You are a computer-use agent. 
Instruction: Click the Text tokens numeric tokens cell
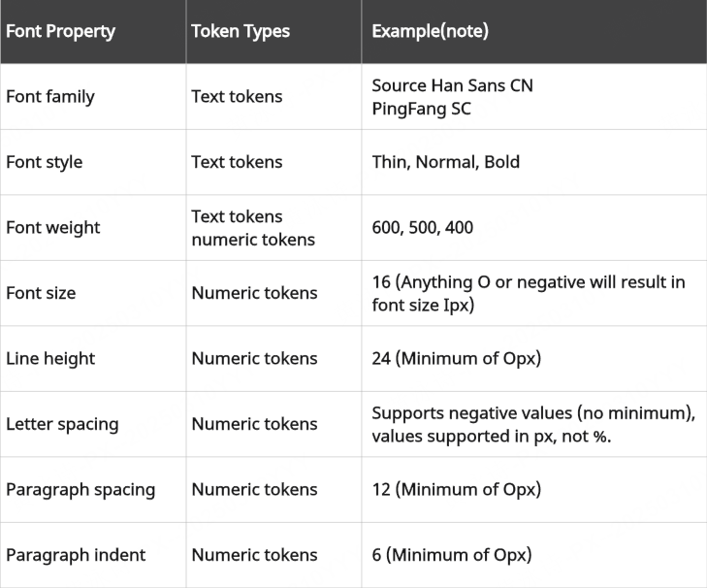pos(252,228)
